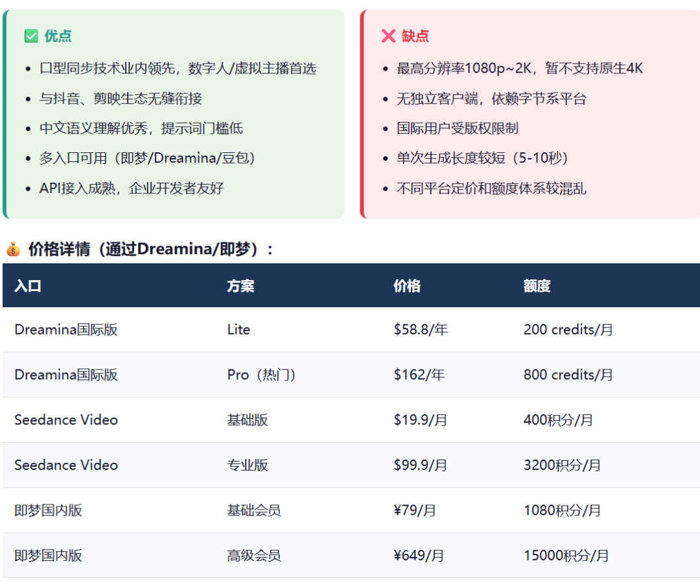Click the red cross icon beside 缺点

pyautogui.click(x=388, y=36)
